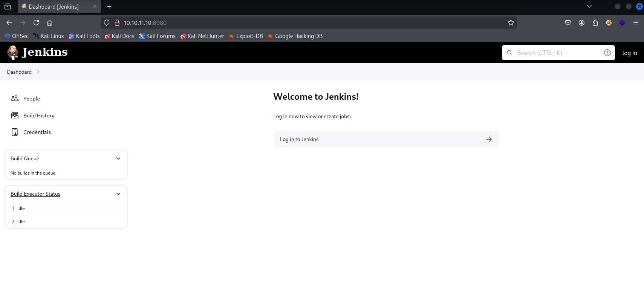Bookmark this page with the star icon
This screenshot has height=289, width=644.
511,23
